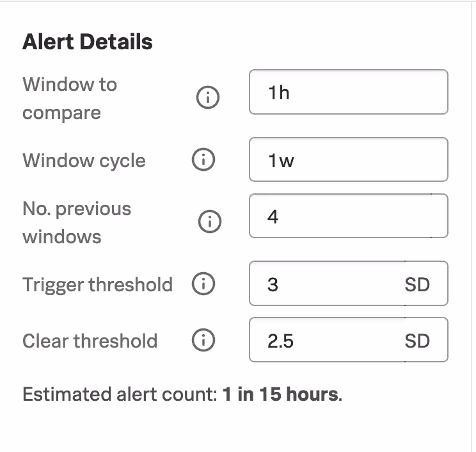The image size is (476, 452).
Task: Select the No. previous windows input field
Action: tap(348, 216)
